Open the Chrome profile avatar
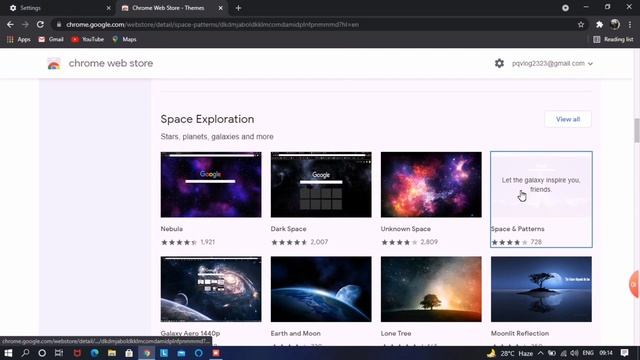This screenshot has width=640, height=360. [x=615, y=24]
